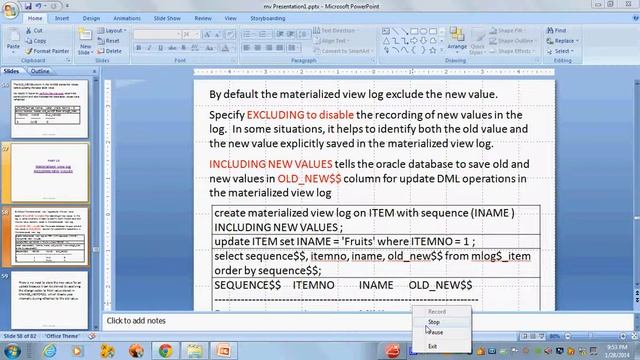Expand the Arrange menu
This screenshot has width=640, height=360.
pos(457,40)
